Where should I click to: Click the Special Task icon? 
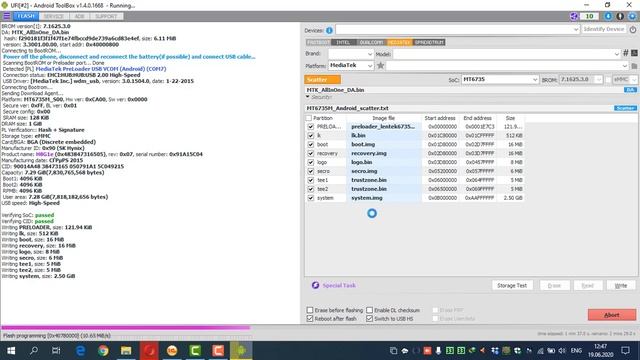[x=315, y=285]
